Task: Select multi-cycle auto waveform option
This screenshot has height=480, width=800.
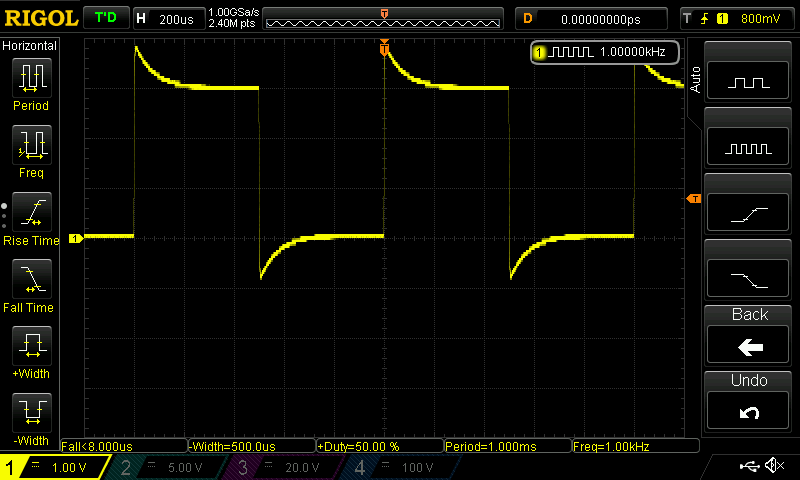Action: [749, 148]
